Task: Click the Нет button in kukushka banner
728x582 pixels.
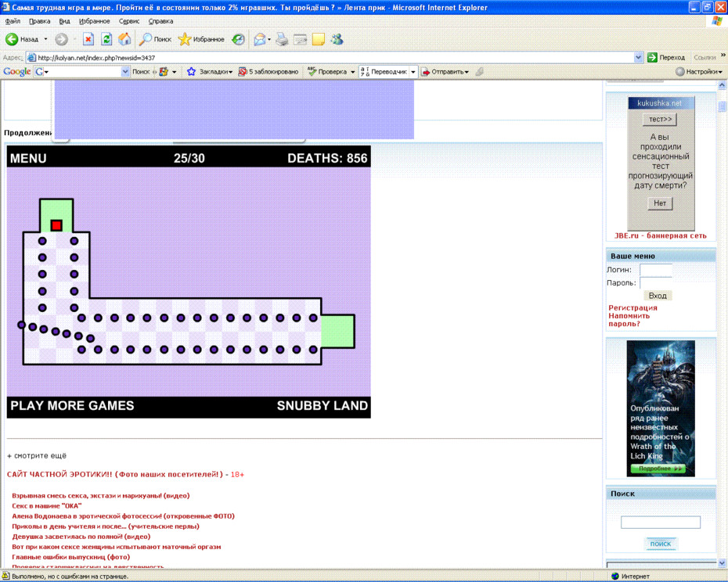Action: tap(660, 203)
